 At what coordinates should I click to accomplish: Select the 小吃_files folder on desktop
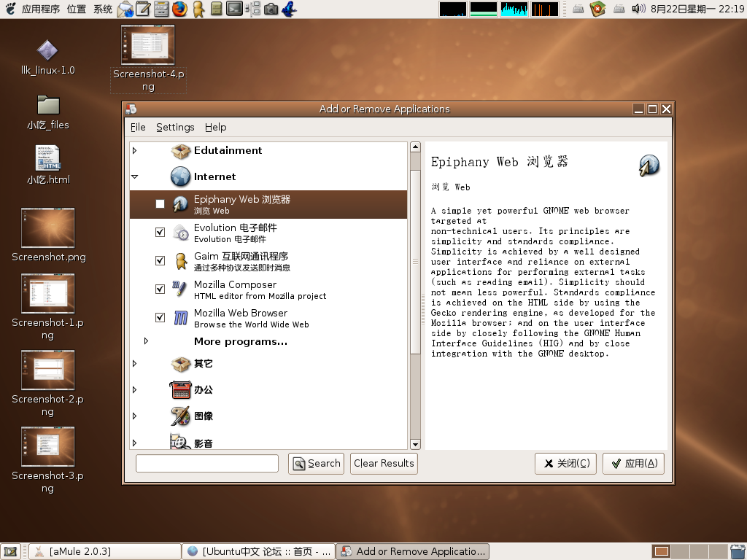(x=47, y=113)
